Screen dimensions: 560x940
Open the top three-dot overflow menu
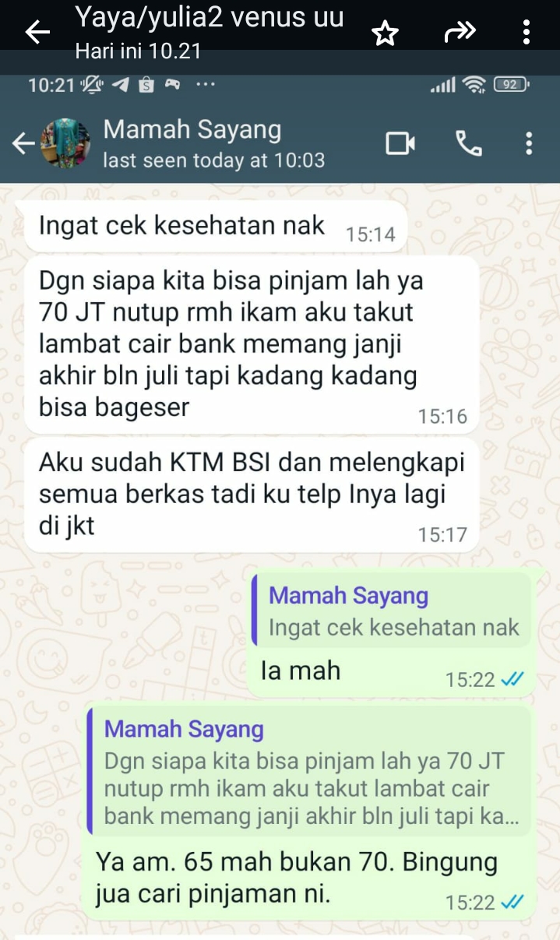[527, 33]
